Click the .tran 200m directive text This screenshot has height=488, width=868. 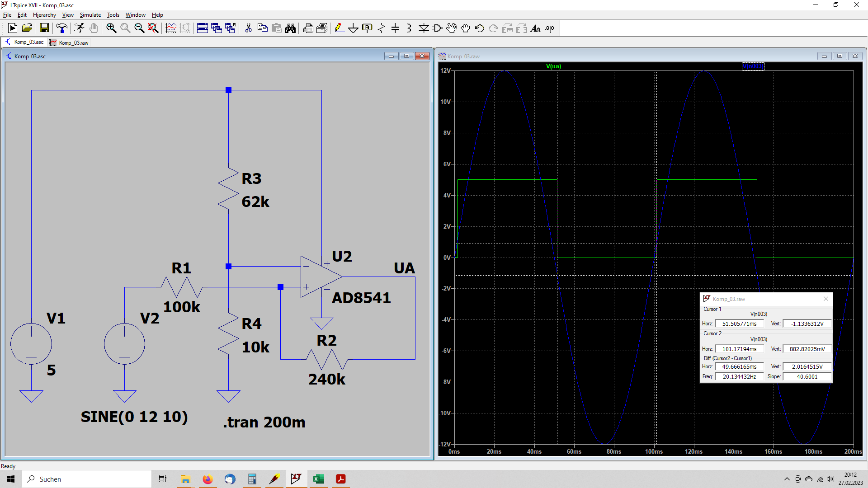264,422
